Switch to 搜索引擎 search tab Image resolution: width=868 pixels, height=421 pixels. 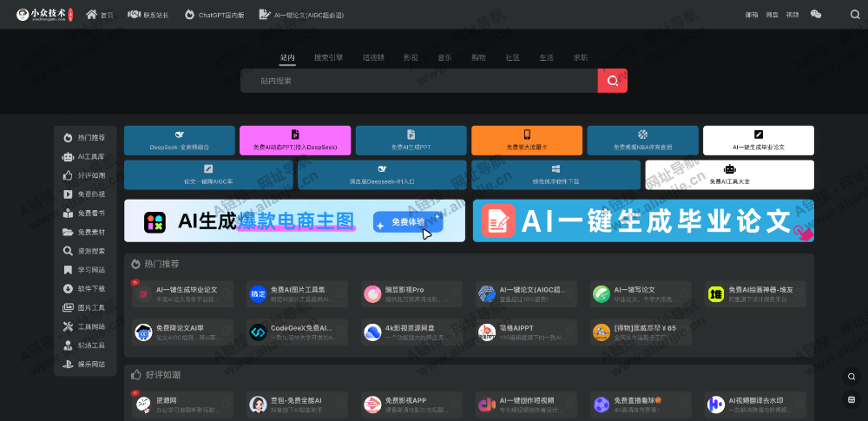pos(329,57)
